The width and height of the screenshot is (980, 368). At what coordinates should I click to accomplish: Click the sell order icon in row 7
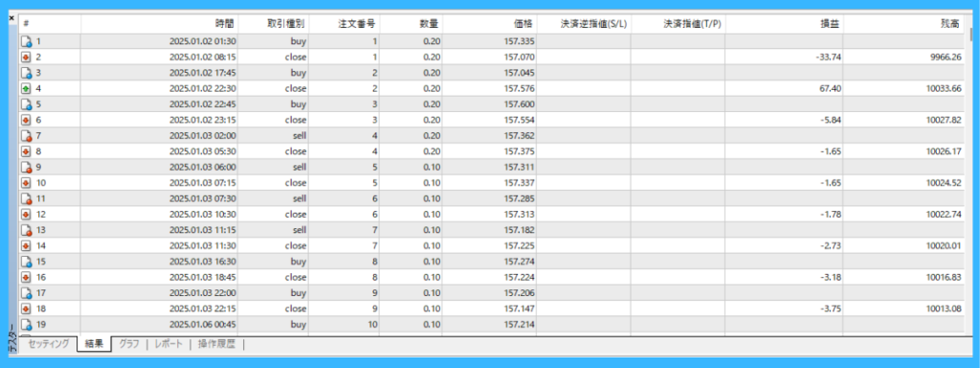point(26,136)
